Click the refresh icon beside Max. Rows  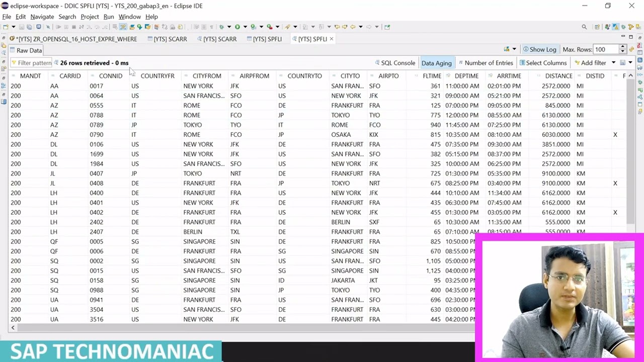point(631,49)
